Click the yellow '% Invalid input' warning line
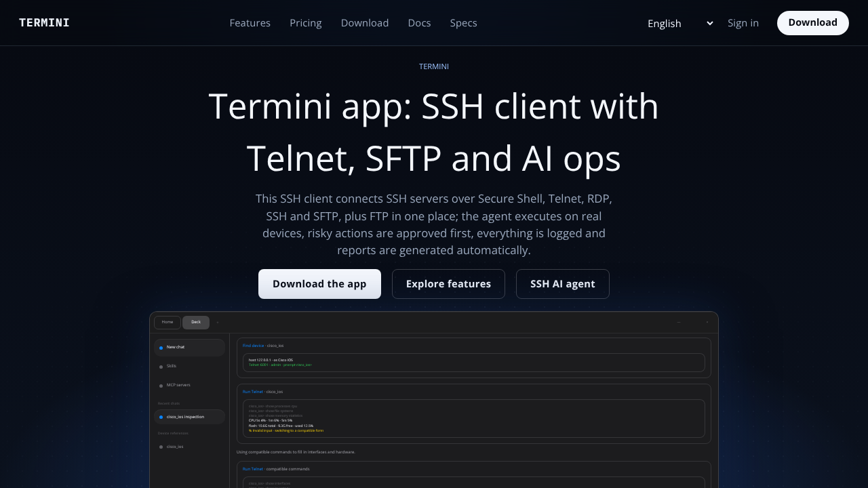Screen dimensions: 868x488 tap(286, 430)
